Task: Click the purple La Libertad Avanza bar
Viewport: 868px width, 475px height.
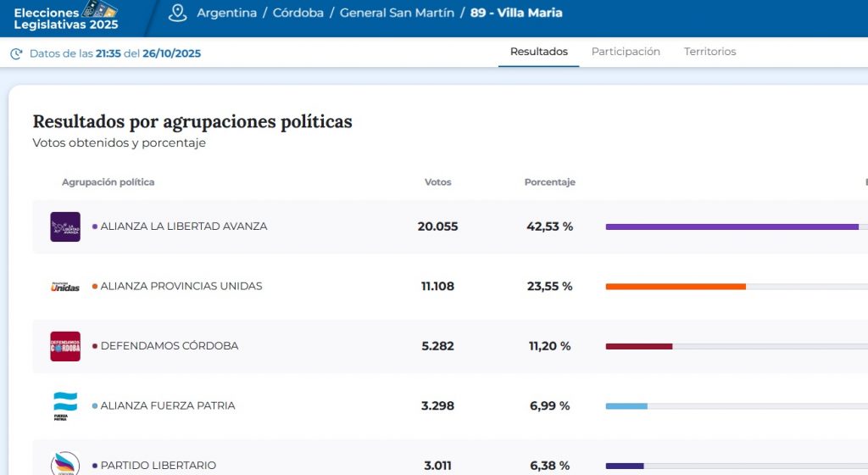Action: [732, 226]
